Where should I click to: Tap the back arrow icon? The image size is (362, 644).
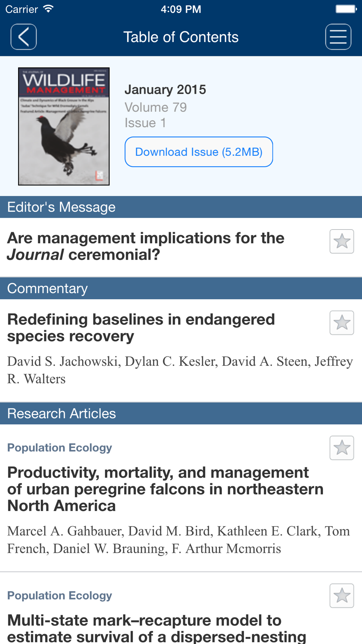click(x=24, y=37)
